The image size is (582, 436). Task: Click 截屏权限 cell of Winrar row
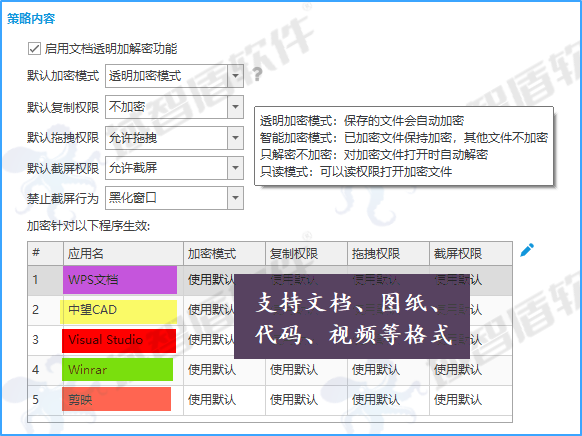(x=471, y=370)
